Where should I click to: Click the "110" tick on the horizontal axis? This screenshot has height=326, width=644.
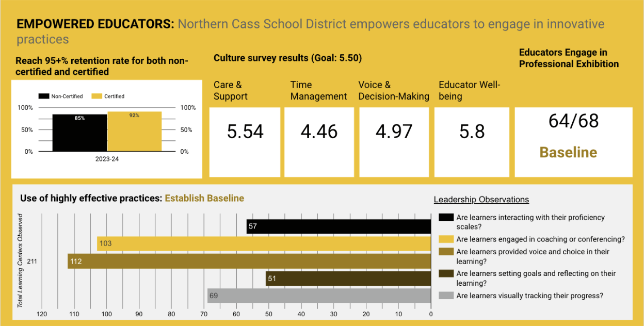click(74, 314)
